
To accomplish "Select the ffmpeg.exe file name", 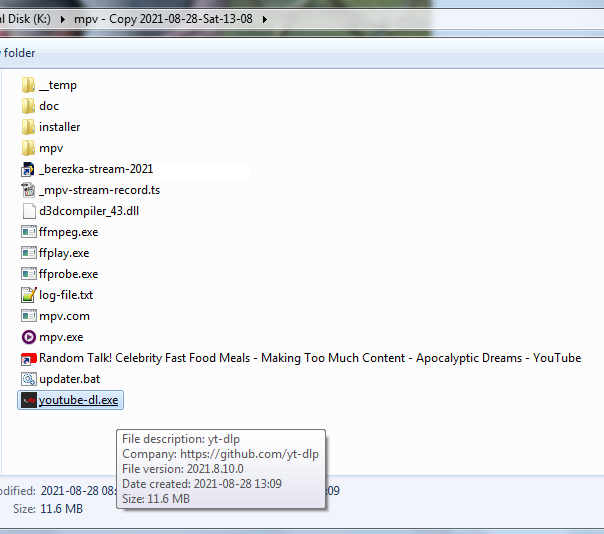I will pyautogui.click(x=69, y=232).
